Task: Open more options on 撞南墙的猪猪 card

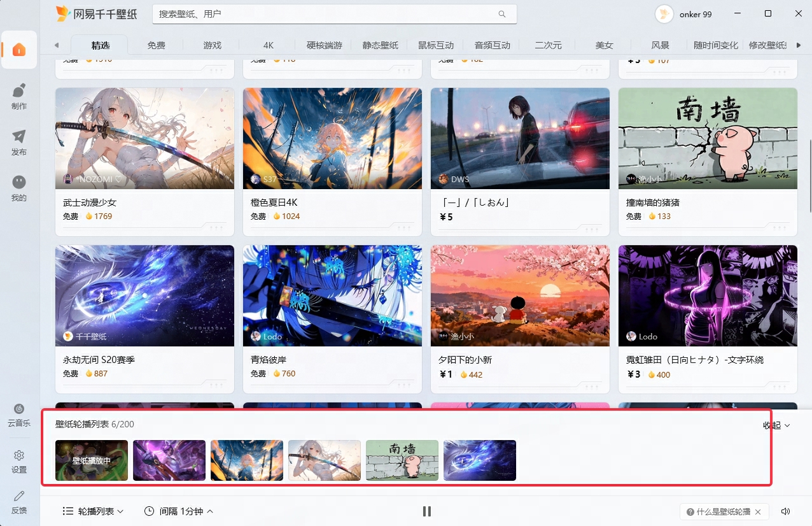Action: (780, 227)
